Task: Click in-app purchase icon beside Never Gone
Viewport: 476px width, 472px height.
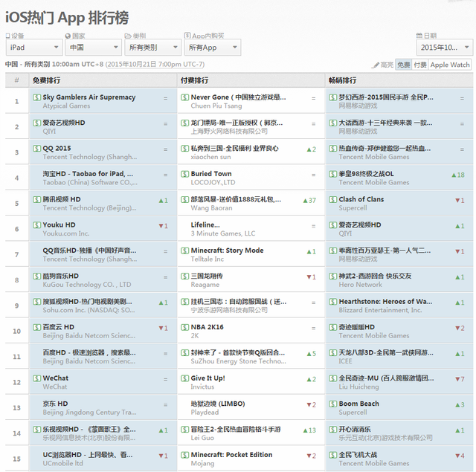Action: (184, 97)
